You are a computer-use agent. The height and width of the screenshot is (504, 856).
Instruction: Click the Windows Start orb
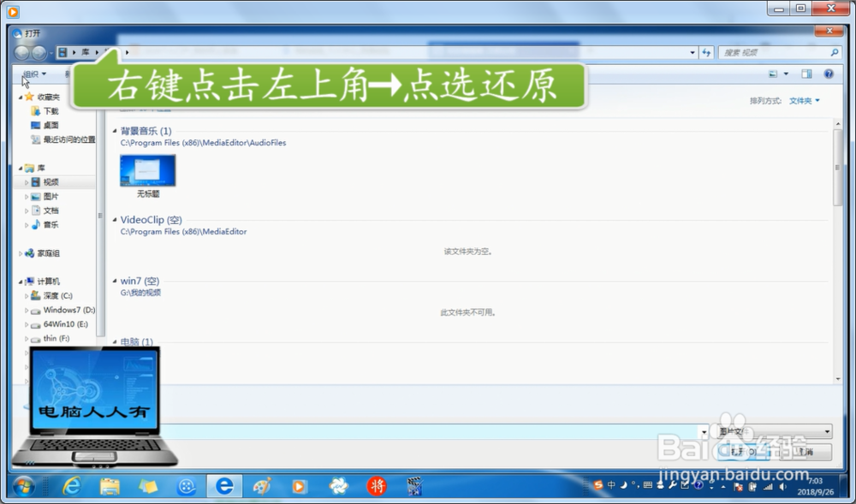point(24,485)
